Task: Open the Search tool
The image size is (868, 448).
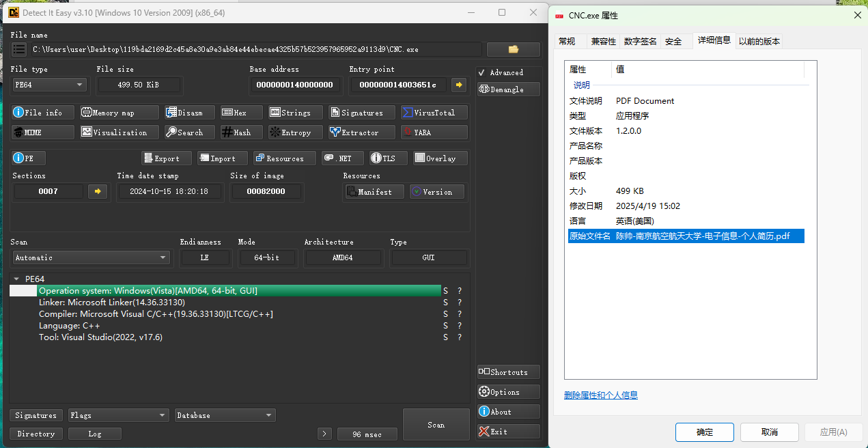Action: (x=190, y=132)
